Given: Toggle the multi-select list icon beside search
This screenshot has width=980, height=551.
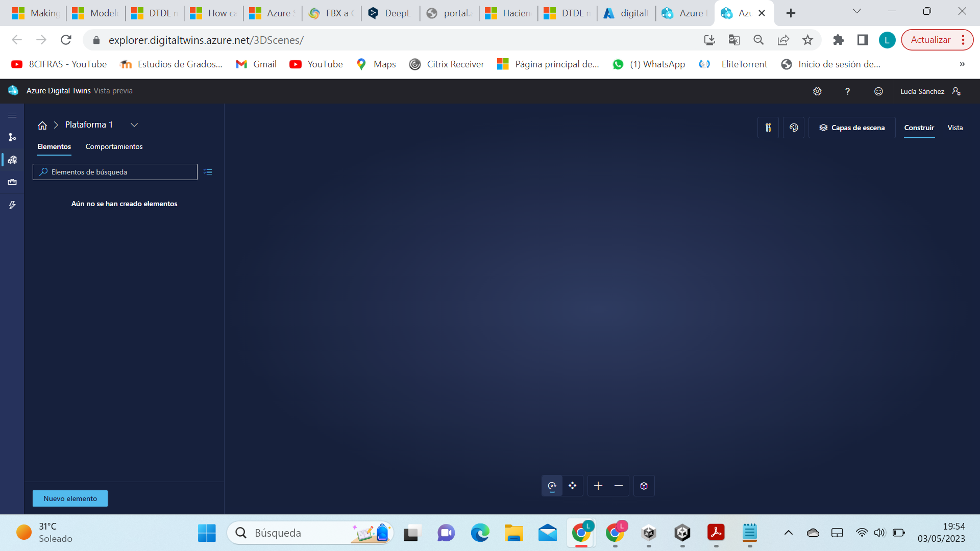Looking at the screenshot, I should pyautogui.click(x=208, y=172).
